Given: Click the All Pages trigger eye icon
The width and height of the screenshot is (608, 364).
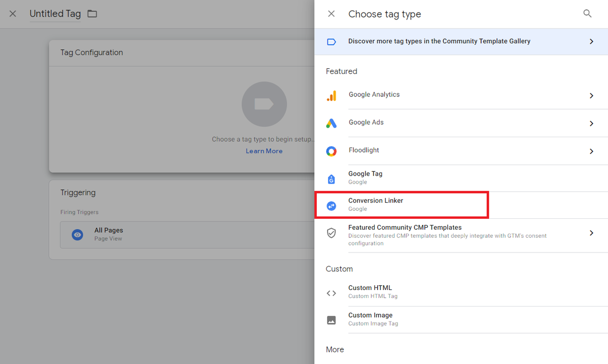Looking at the screenshot, I should (77, 234).
